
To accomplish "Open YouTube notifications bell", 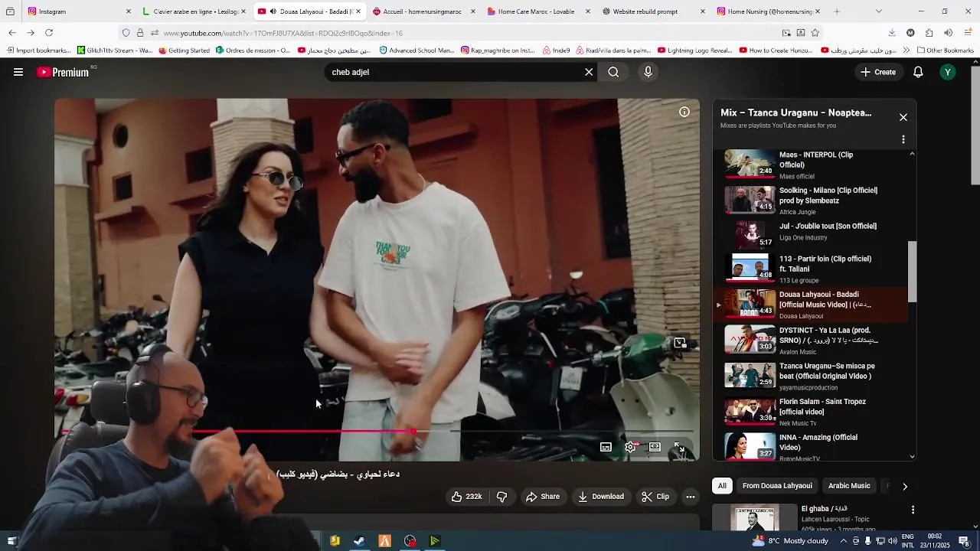I will point(918,72).
